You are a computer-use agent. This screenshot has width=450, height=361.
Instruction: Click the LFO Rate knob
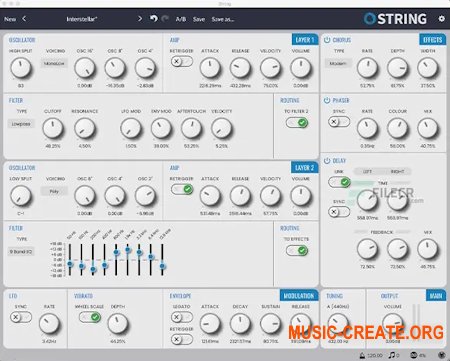pos(49,324)
